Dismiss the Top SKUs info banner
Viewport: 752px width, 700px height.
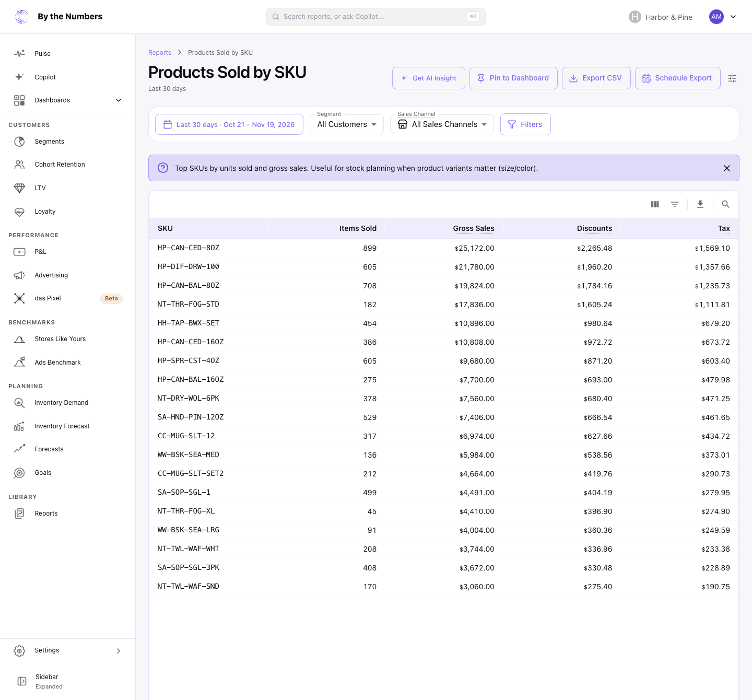[727, 168]
